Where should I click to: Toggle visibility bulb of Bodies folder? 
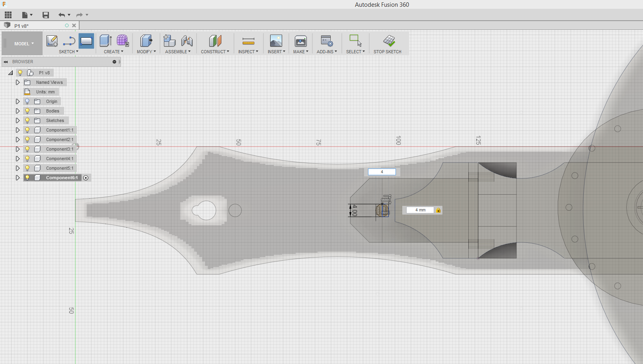pos(27,111)
